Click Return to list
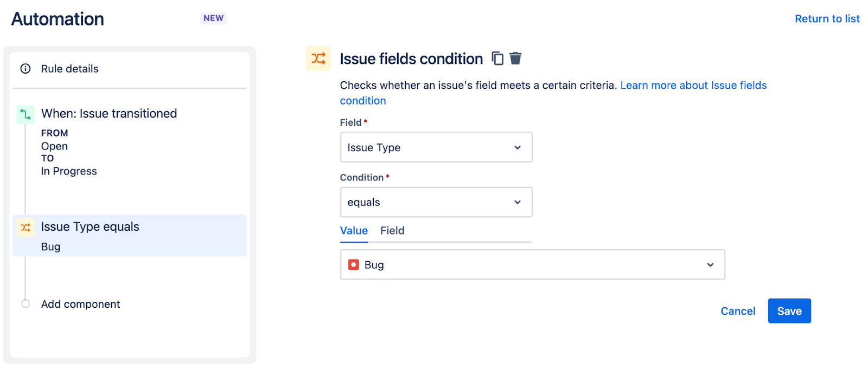 pyautogui.click(x=826, y=18)
